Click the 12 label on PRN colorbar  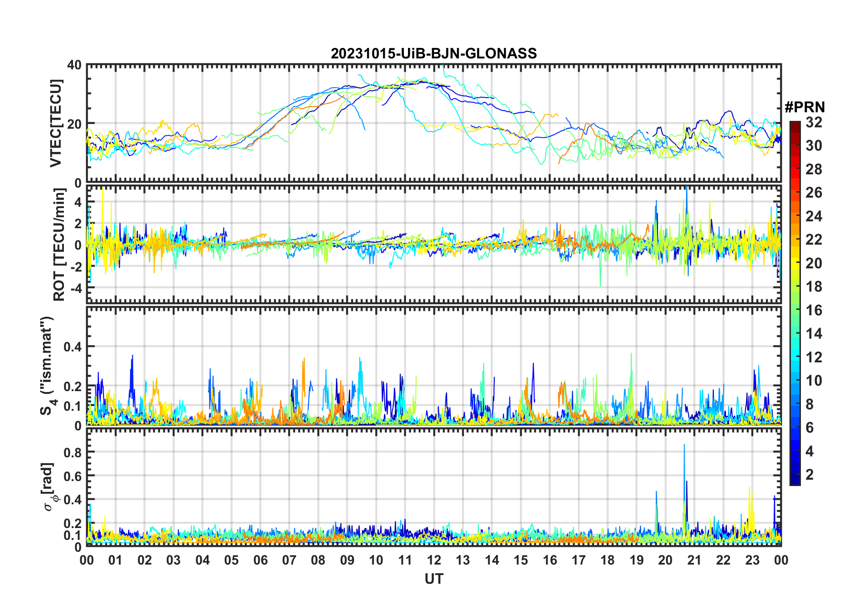[x=814, y=357]
